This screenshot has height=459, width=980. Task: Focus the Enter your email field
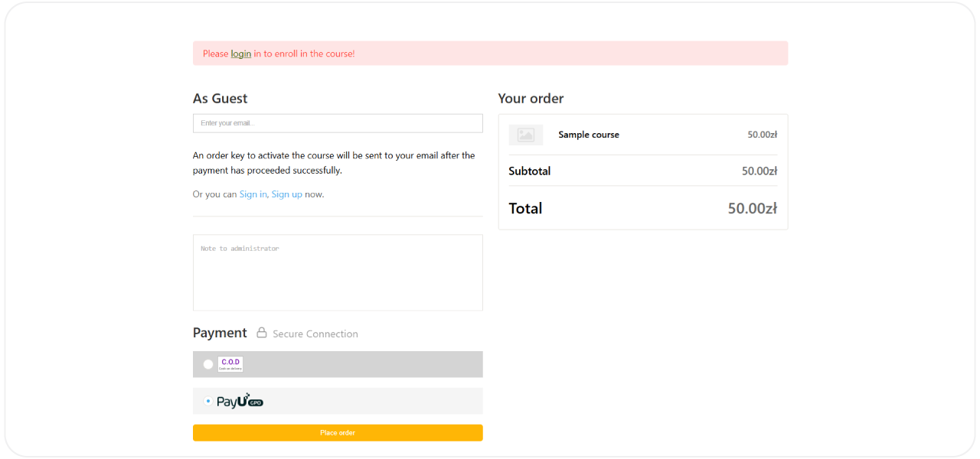click(x=338, y=123)
